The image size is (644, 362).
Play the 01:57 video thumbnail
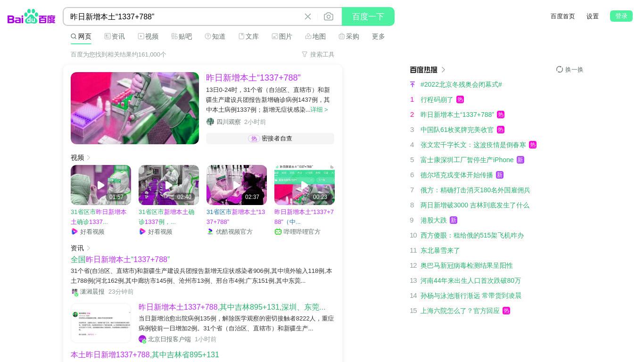101,185
